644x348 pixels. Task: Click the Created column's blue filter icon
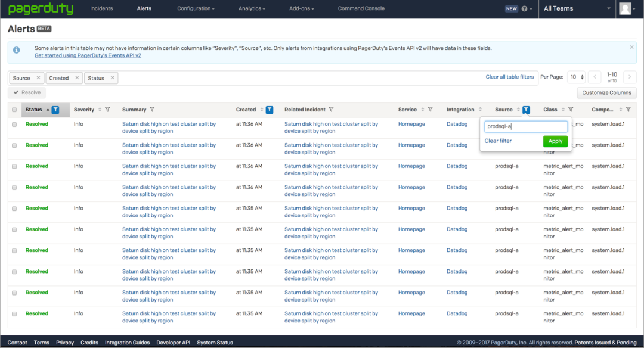tap(270, 110)
